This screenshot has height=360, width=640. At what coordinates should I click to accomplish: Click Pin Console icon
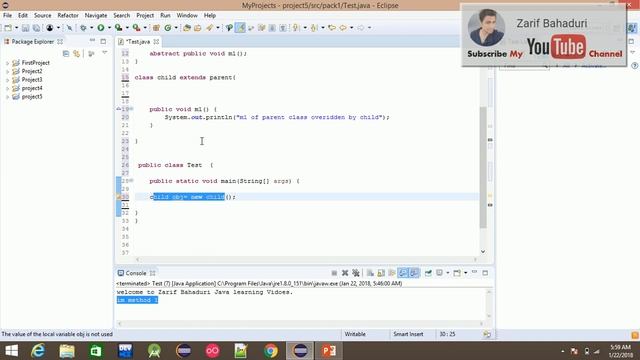(x=428, y=273)
